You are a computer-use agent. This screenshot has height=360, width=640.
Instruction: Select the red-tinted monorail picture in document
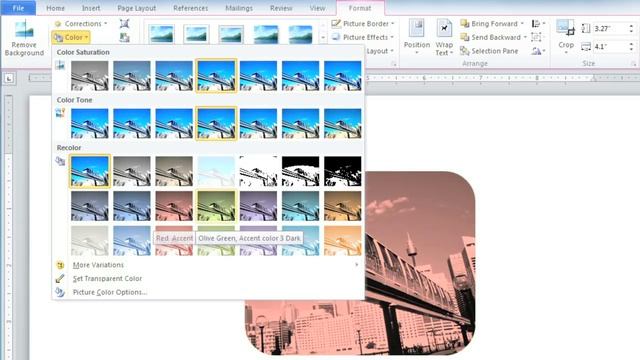coord(420,263)
